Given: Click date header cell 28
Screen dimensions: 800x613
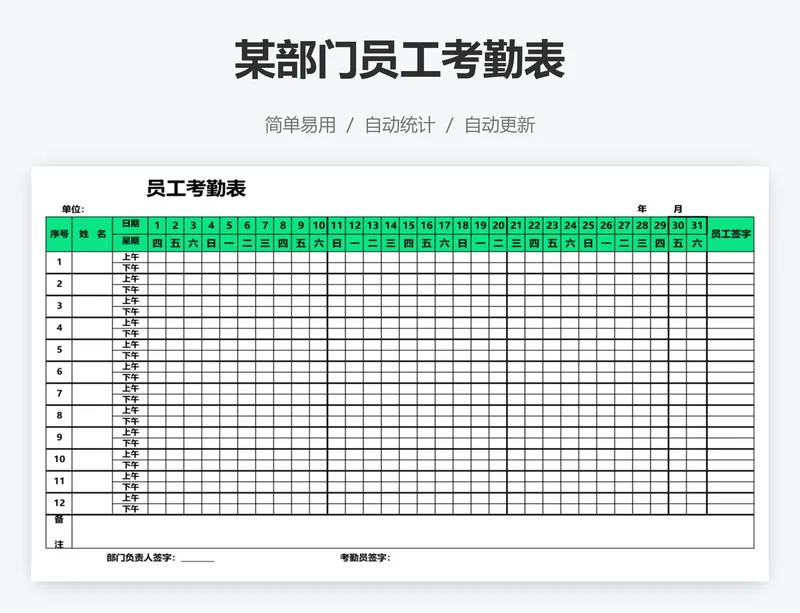Looking at the screenshot, I should tap(642, 226).
